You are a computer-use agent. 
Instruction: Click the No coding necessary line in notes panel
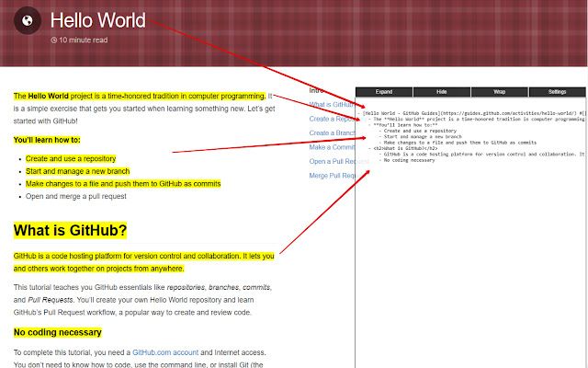click(x=412, y=160)
